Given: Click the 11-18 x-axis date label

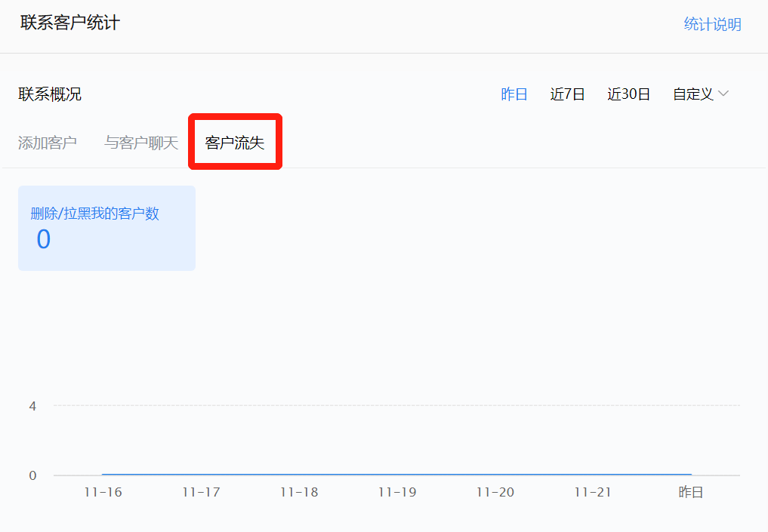Looking at the screenshot, I should pos(299,492).
